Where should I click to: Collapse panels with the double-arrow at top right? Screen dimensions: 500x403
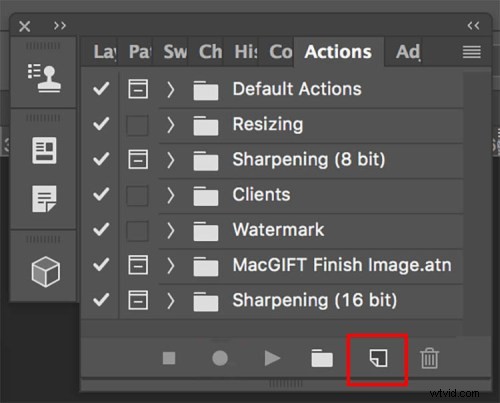point(473,26)
